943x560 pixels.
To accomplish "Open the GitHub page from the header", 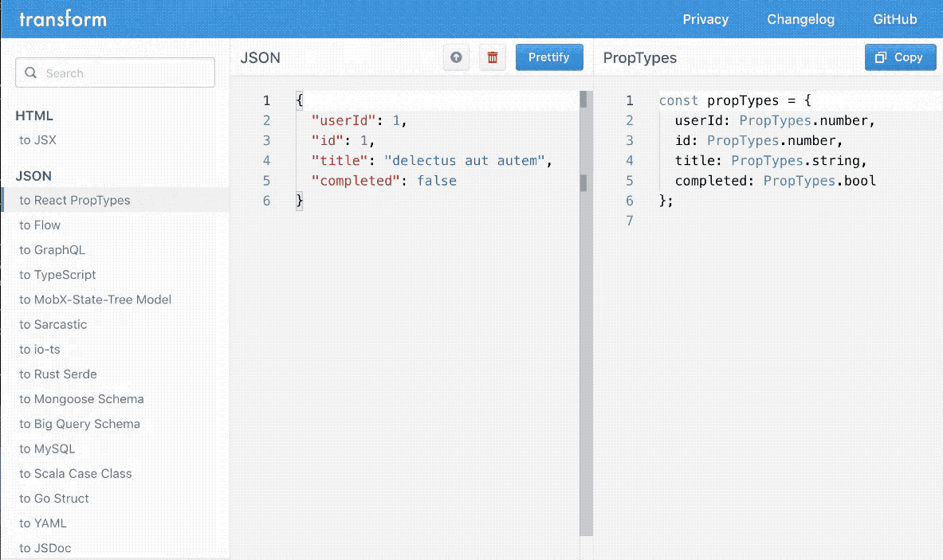I will (x=894, y=19).
